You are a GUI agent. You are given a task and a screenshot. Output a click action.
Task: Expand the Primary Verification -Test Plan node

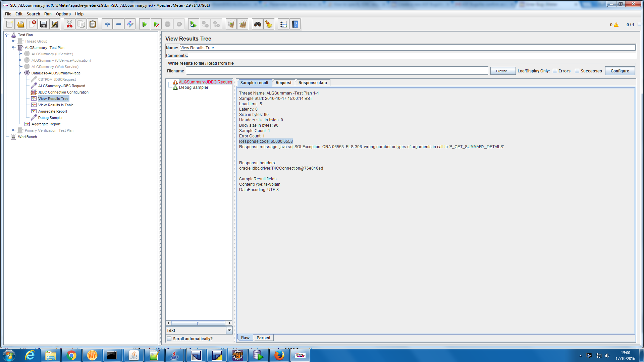click(13, 130)
